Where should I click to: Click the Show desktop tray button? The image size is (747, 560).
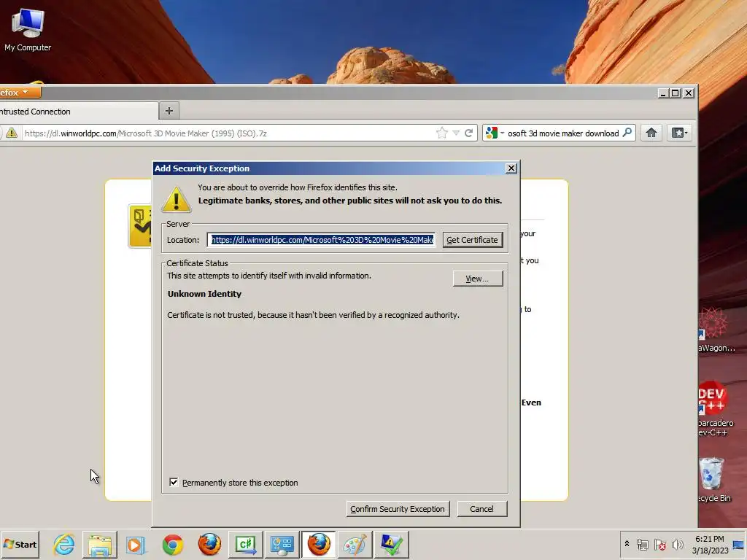tap(740, 544)
